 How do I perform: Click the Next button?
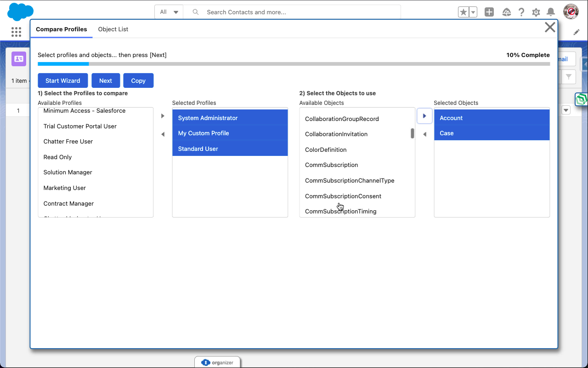[106, 80]
